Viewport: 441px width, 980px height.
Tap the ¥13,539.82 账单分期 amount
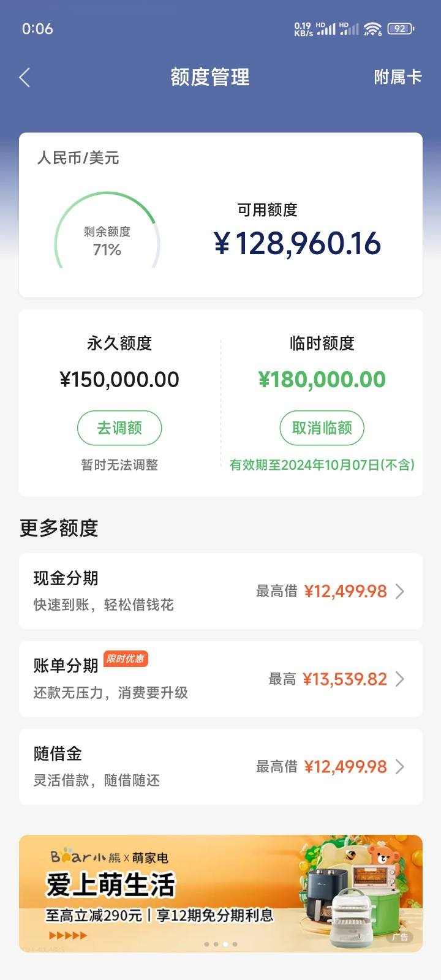click(345, 679)
